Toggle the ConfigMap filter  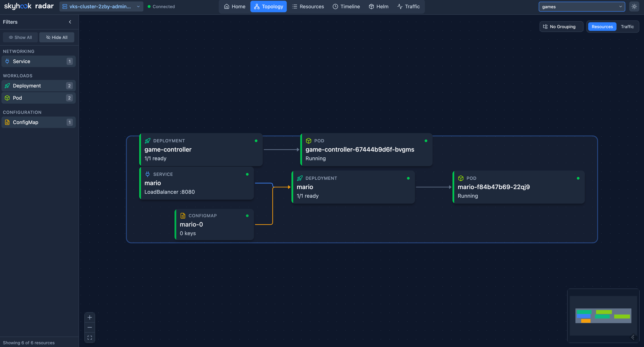click(x=38, y=122)
